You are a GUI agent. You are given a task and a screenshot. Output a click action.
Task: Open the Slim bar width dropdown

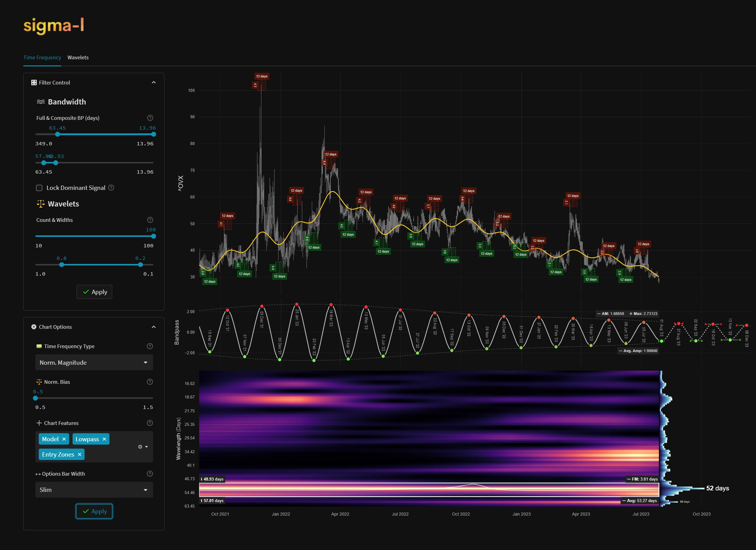click(x=94, y=490)
